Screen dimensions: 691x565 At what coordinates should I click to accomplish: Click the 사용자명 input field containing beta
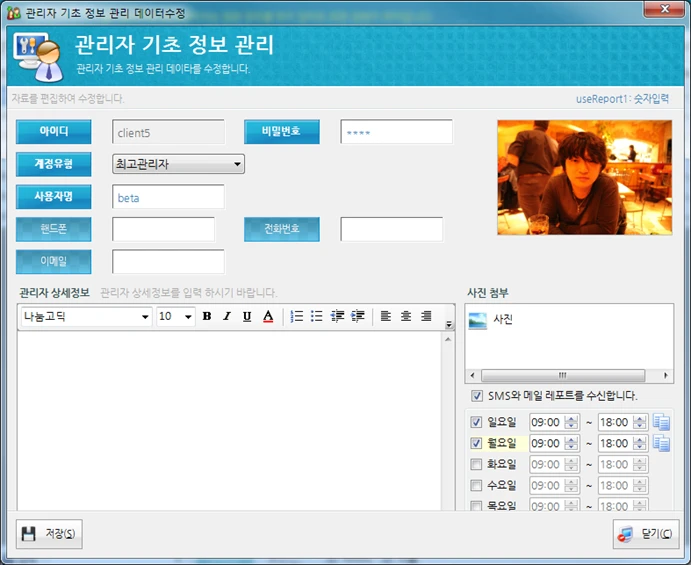click(168, 197)
